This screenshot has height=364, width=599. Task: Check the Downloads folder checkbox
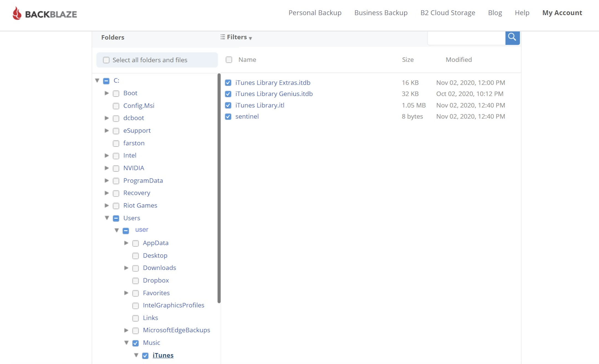(136, 268)
